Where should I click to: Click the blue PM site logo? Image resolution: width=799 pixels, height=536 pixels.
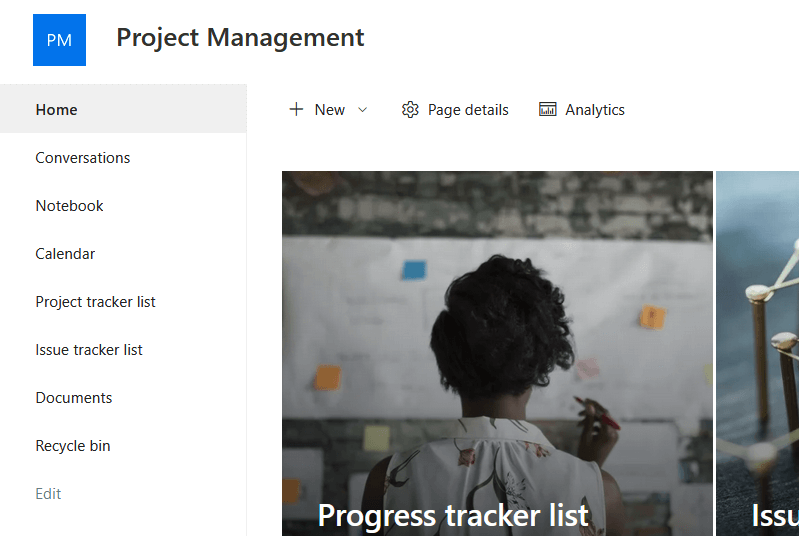click(x=59, y=40)
